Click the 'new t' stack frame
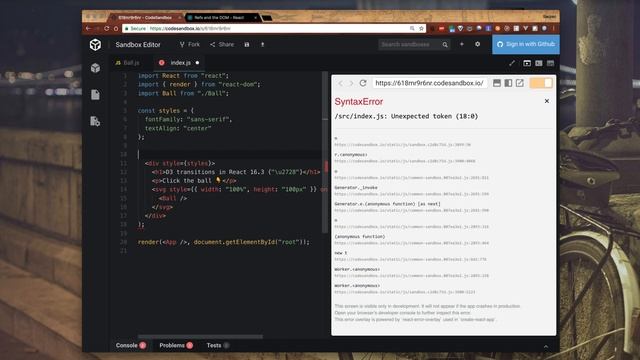 [x=340, y=253]
